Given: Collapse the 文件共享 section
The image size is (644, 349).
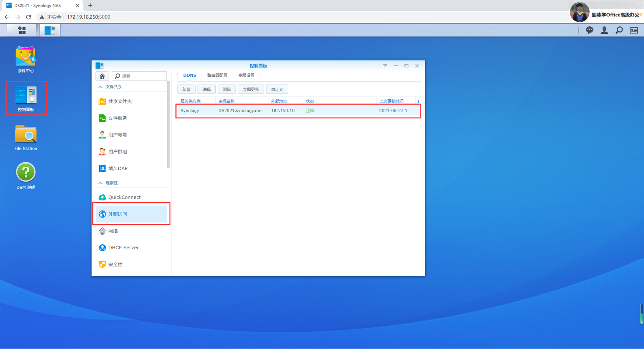Looking at the screenshot, I should coord(100,87).
